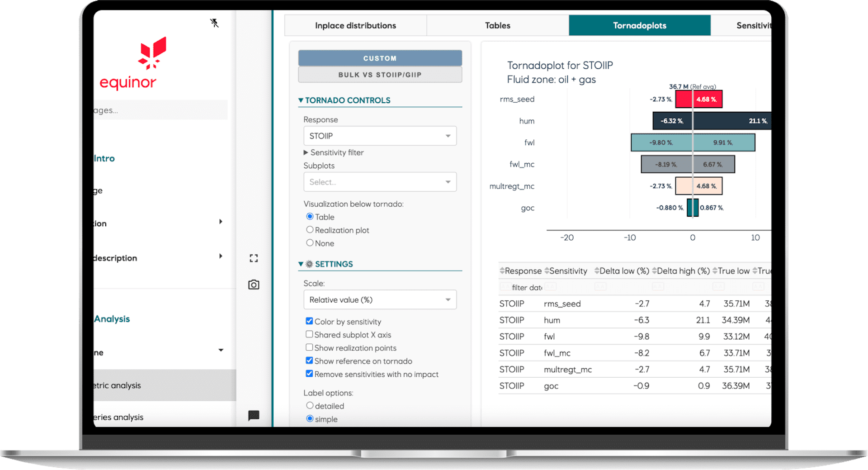
Task: Click table cell fwl_mc
Action: [557, 353]
